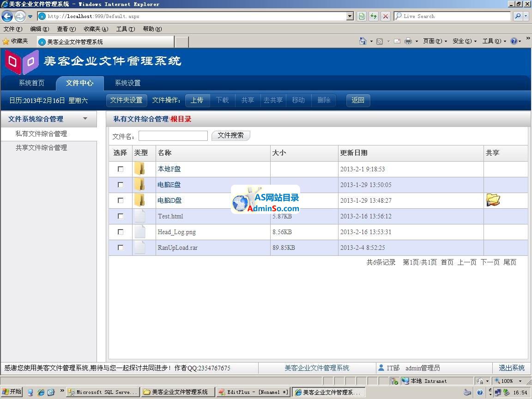This screenshot has height=399, width=532.
Task: Open the search provider dropdown arrow
Action: click(526, 16)
